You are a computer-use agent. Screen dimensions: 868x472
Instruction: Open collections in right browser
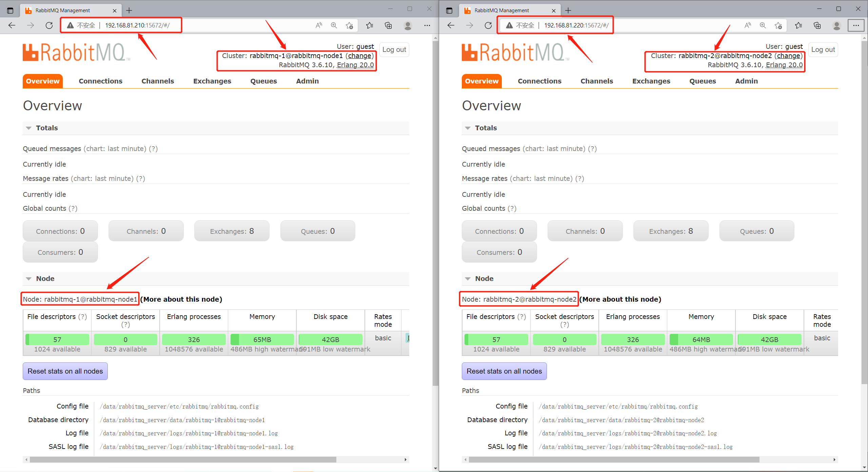click(x=817, y=25)
